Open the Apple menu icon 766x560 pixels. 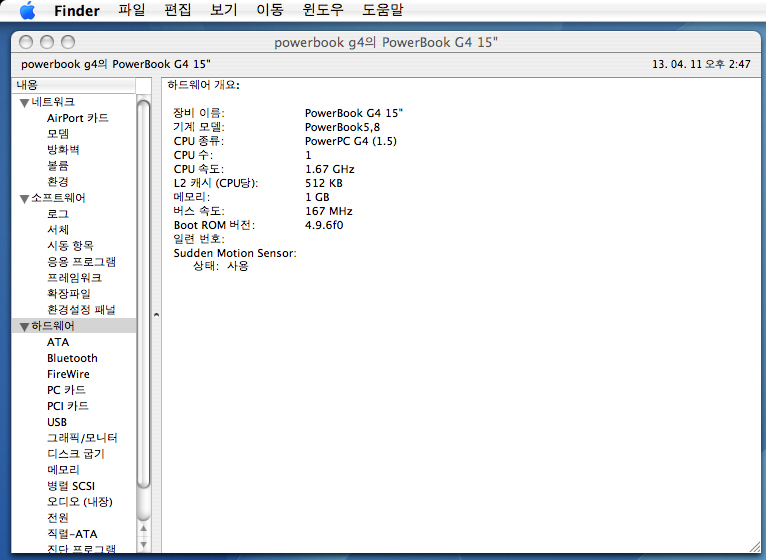pos(27,11)
